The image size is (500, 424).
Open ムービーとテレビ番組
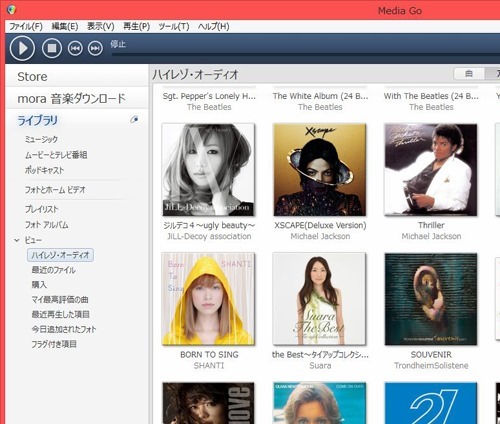(x=56, y=155)
